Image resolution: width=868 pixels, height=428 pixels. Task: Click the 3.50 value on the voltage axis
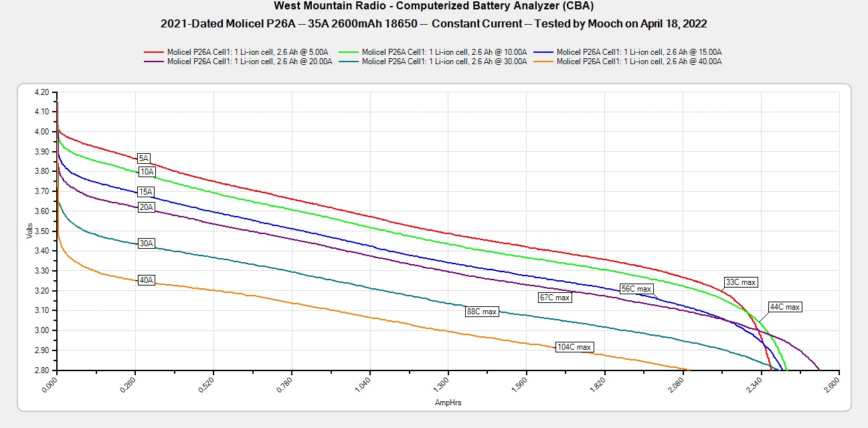pyautogui.click(x=41, y=231)
